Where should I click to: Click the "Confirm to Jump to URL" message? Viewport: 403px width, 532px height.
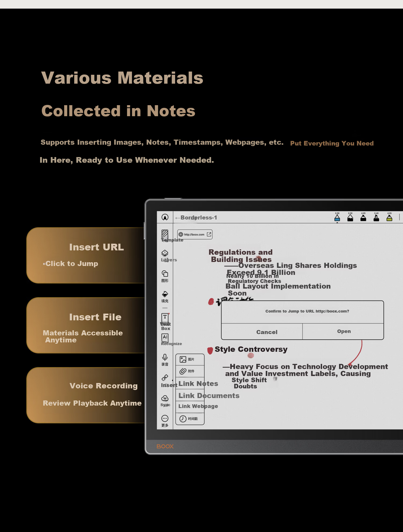tap(307, 311)
